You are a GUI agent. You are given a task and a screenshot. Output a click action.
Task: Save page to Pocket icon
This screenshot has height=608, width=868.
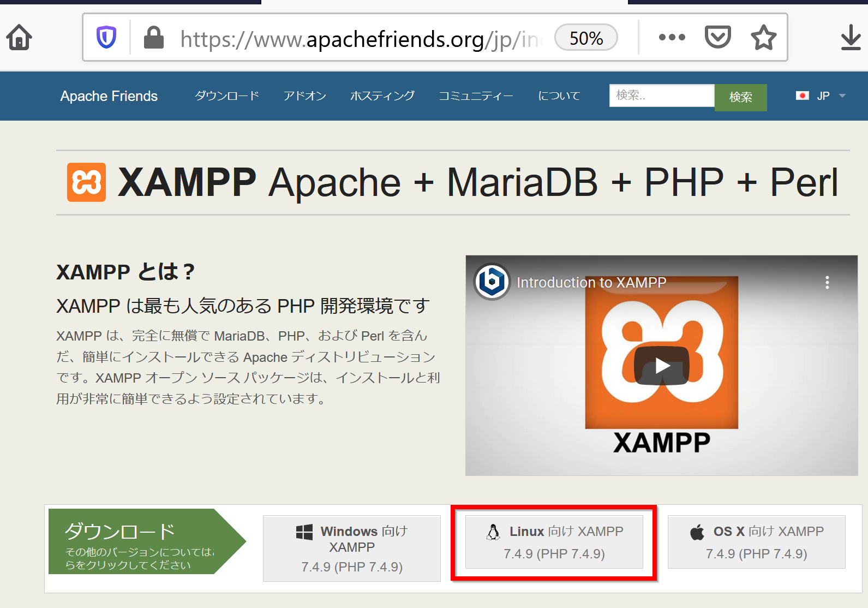click(717, 38)
